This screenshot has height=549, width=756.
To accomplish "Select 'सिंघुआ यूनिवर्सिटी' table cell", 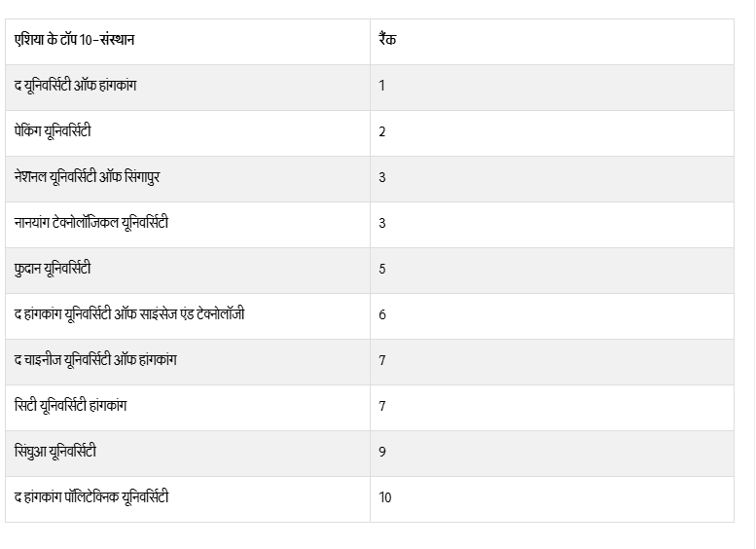I will 55,452.
